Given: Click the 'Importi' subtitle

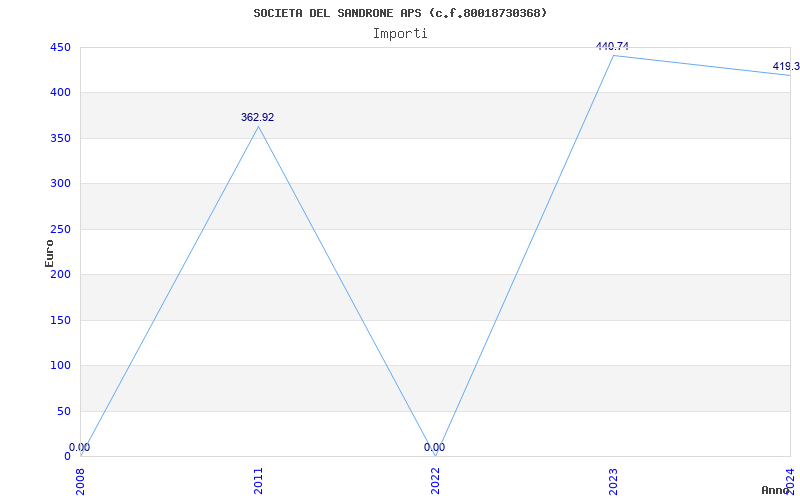Looking at the screenshot, I should [x=400, y=34].
